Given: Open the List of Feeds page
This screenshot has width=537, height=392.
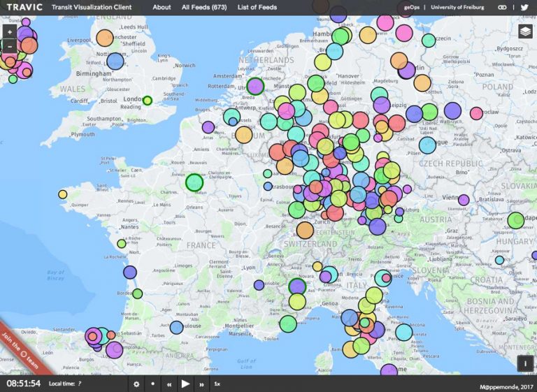Looking at the screenshot, I should pyautogui.click(x=257, y=7).
